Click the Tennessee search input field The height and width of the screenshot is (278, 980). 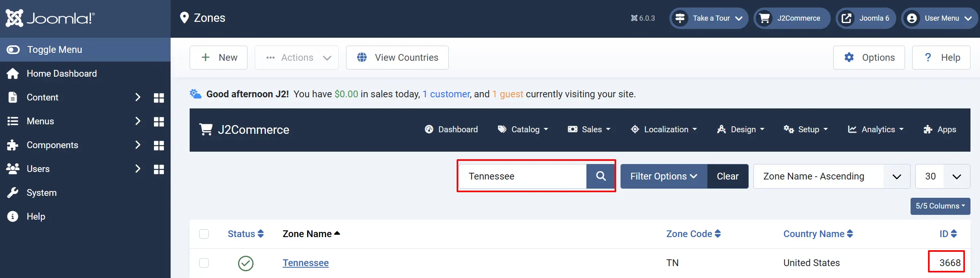point(523,176)
